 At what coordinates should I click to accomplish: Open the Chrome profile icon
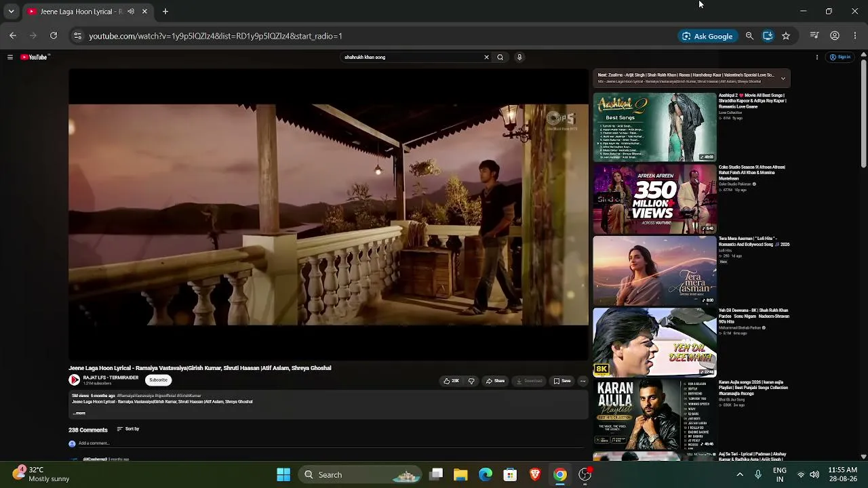(835, 36)
